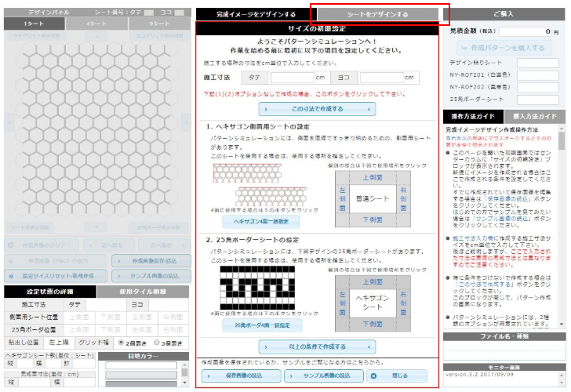The image size is (571, 392).
Task: Toggle シート枠表示切替
Action: pyautogui.click(x=30, y=228)
